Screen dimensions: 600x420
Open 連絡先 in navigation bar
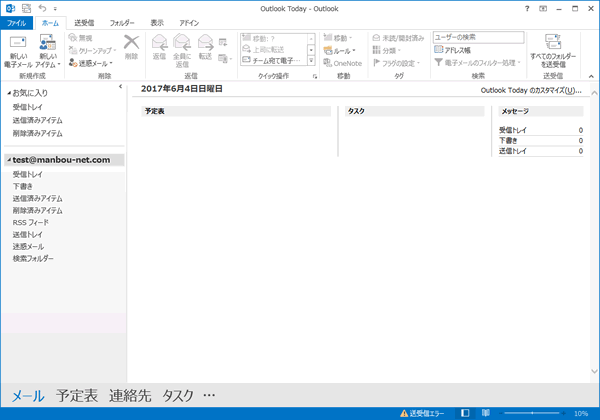pyautogui.click(x=130, y=396)
